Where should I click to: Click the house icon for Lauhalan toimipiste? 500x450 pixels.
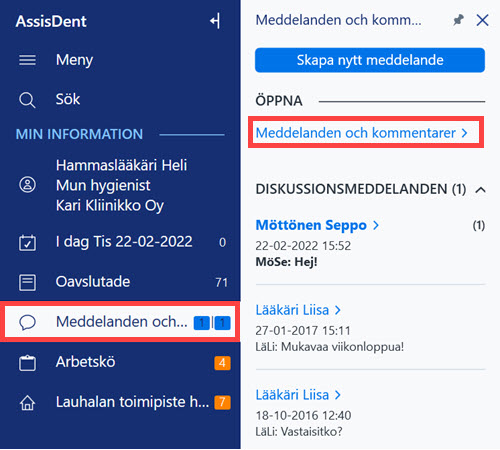pos(27,403)
